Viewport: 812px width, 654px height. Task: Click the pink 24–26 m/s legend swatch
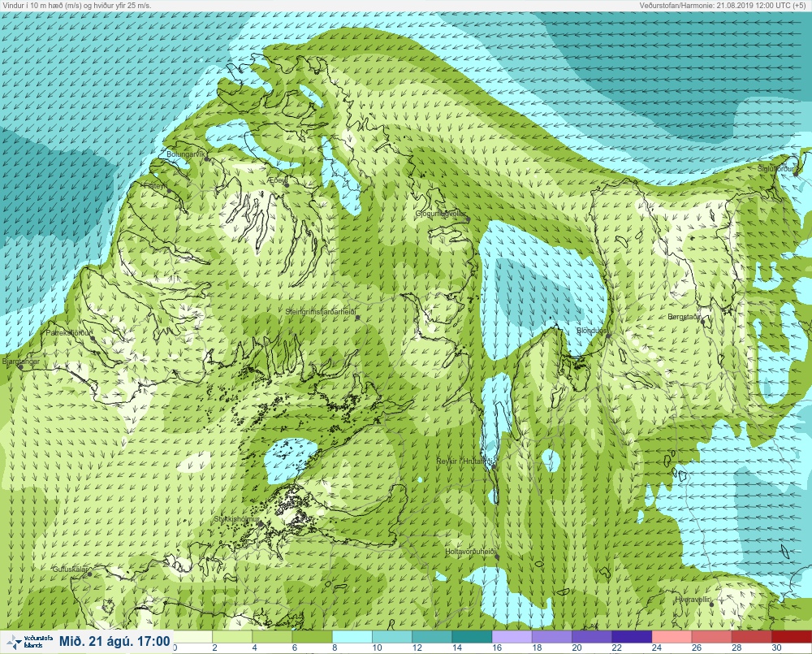point(672,636)
